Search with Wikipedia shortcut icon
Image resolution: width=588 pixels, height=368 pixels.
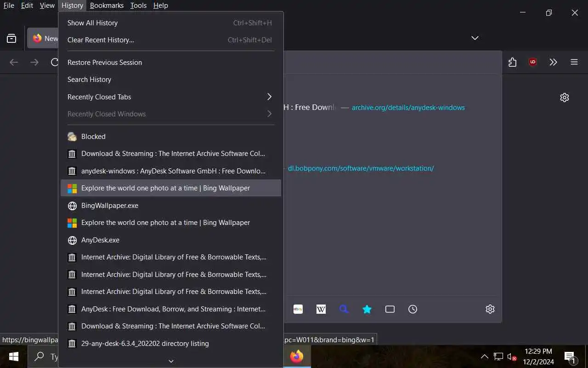pyautogui.click(x=321, y=309)
